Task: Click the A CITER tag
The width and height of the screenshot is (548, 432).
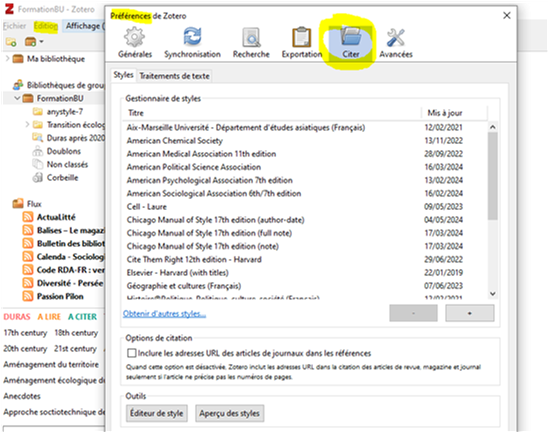Action: [x=82, y=317]
